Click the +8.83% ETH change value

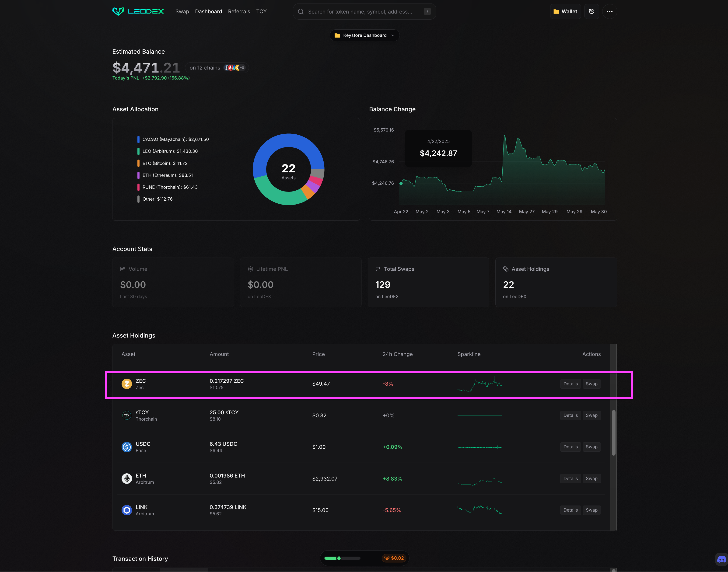tap(392, 478)
